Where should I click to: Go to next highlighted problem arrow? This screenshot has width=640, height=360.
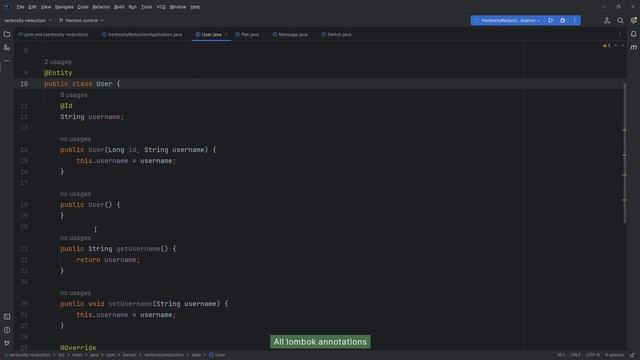[x=622, y=46]
